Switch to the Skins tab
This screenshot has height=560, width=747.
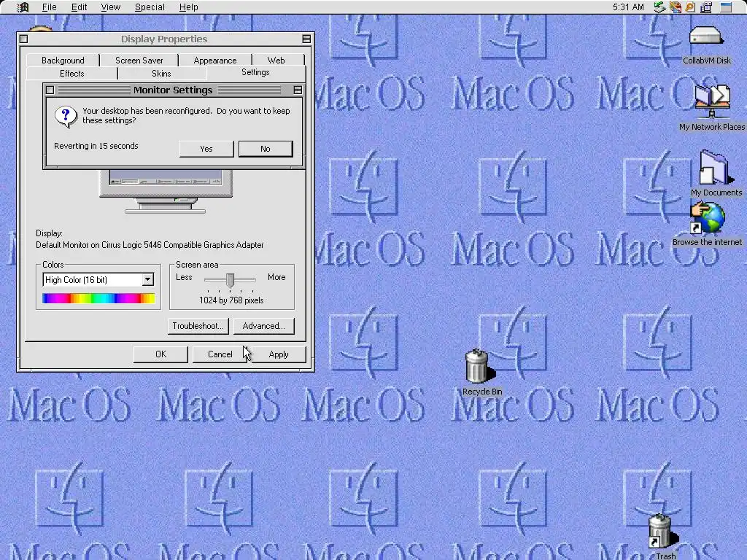click(161, 74)
